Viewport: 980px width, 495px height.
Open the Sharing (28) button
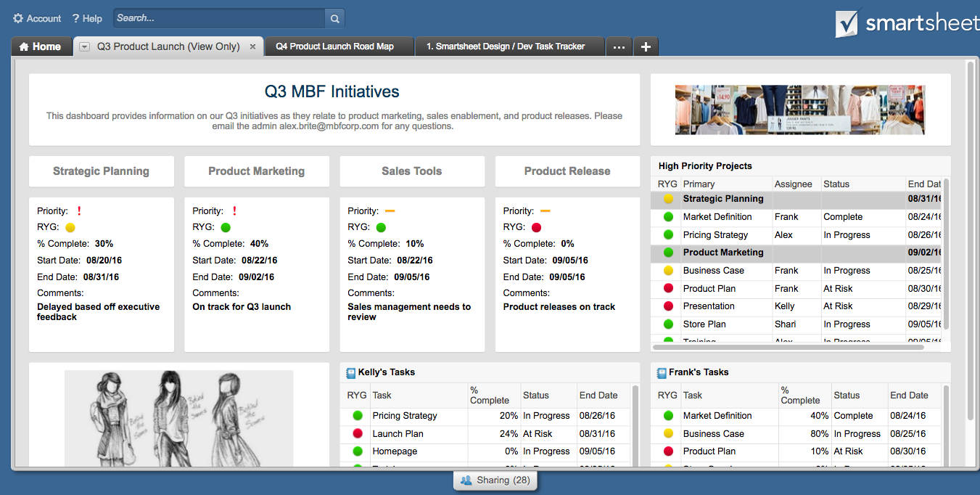click(x=495, y=480)
